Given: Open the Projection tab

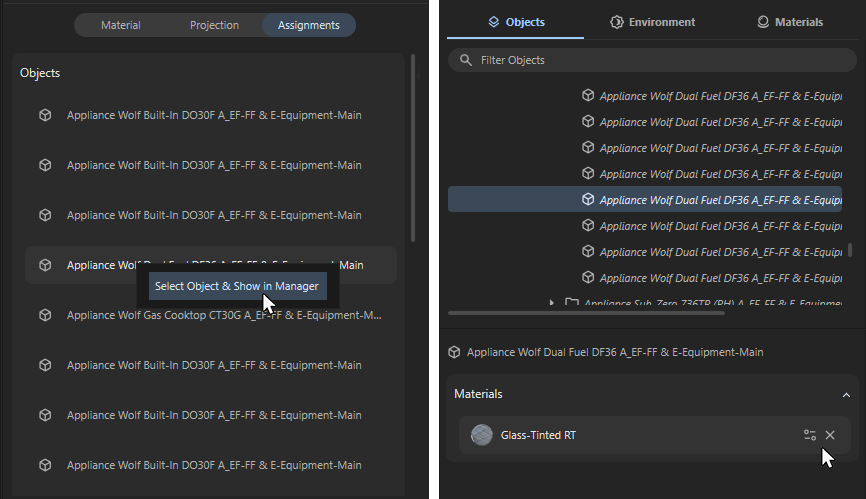Looking at the screenshot, I should point(214,25).
